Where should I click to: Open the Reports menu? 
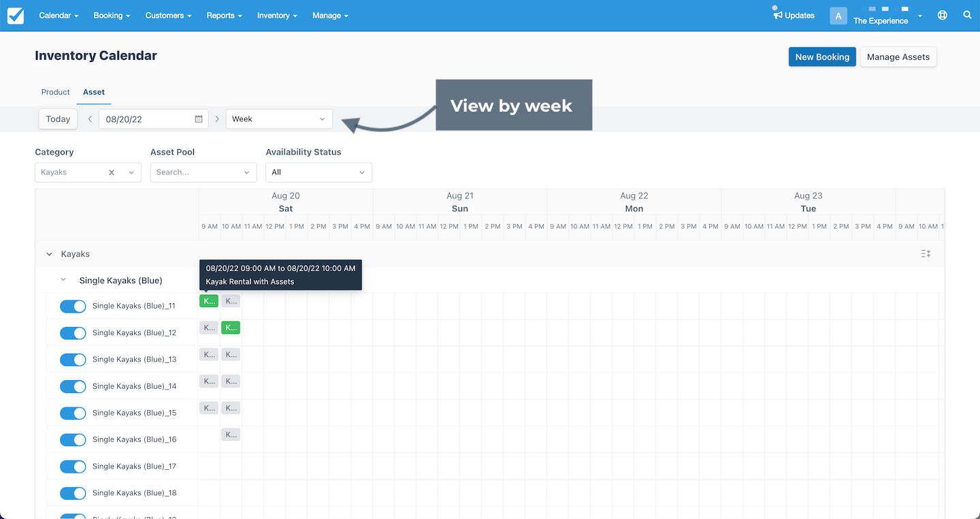[225, 15]
